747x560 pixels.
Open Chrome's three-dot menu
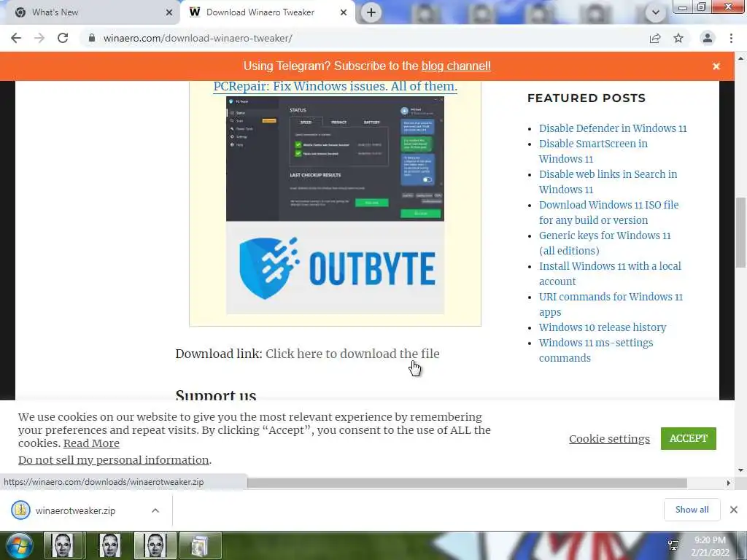point(731,38)
